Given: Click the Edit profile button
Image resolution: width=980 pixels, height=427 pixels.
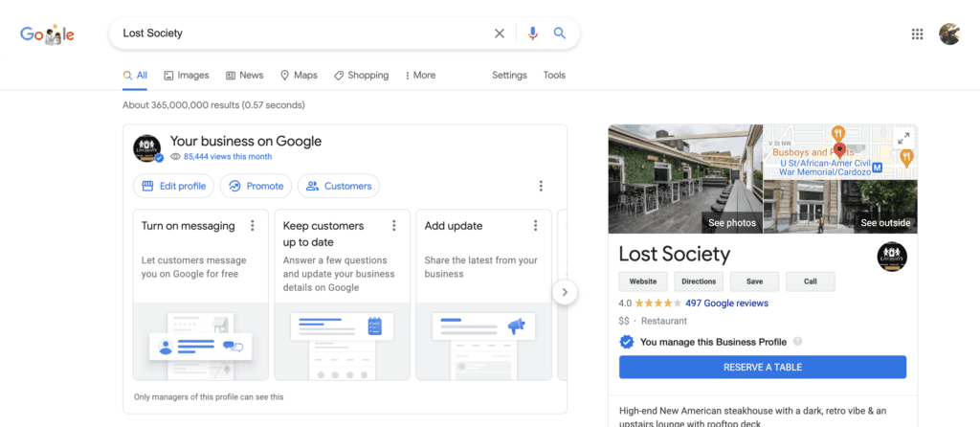Looking at the screenshot, I should point(174,186).
